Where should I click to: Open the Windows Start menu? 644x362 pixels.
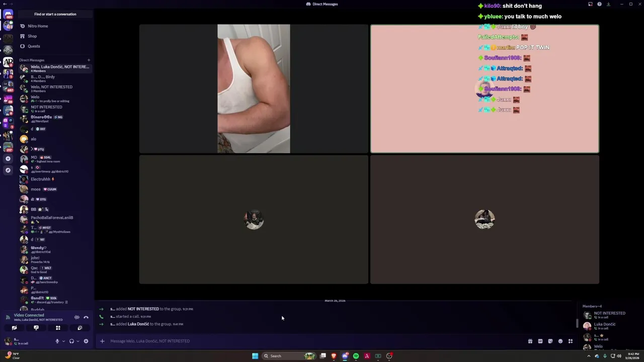pos(255,356)
